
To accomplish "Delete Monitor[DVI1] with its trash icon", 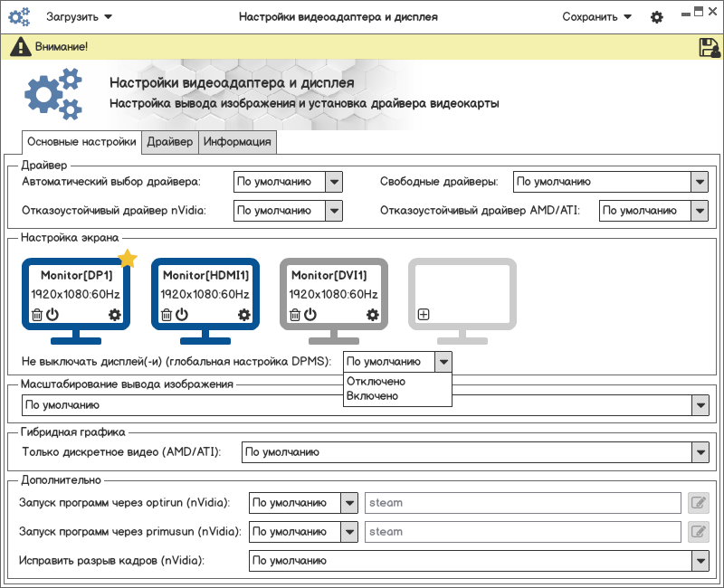I will coord(295,315).
